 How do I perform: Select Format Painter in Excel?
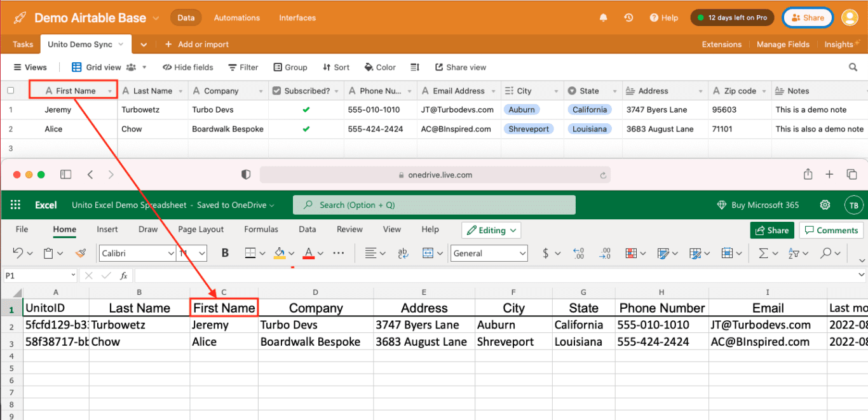pyautogui.click(x=80, y=253)
